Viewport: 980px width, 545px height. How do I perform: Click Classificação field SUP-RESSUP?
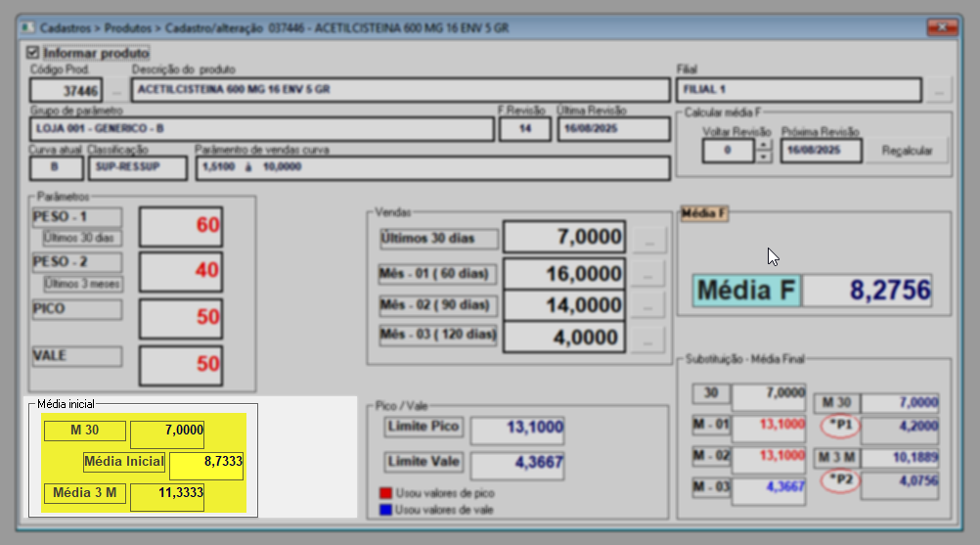point(138,168)
